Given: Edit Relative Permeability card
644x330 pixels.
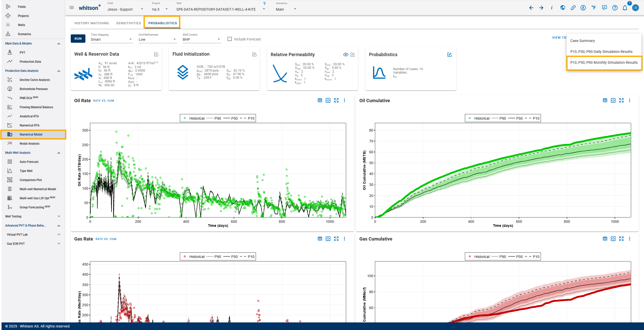Looking at the screenshot, I should tap(353, 55).
